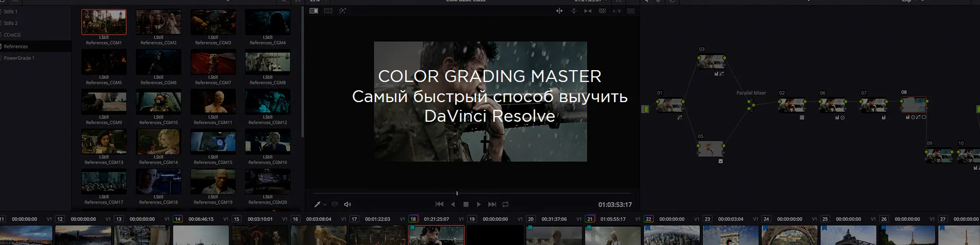The image size is (980, 245).
Task: Toggle the loop playback button
Action: click(x=505, y=204)
